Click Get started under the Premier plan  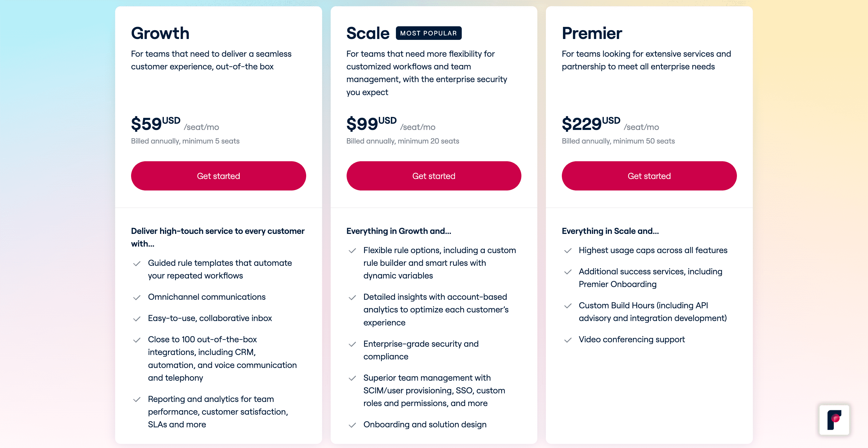pos(649,176)
